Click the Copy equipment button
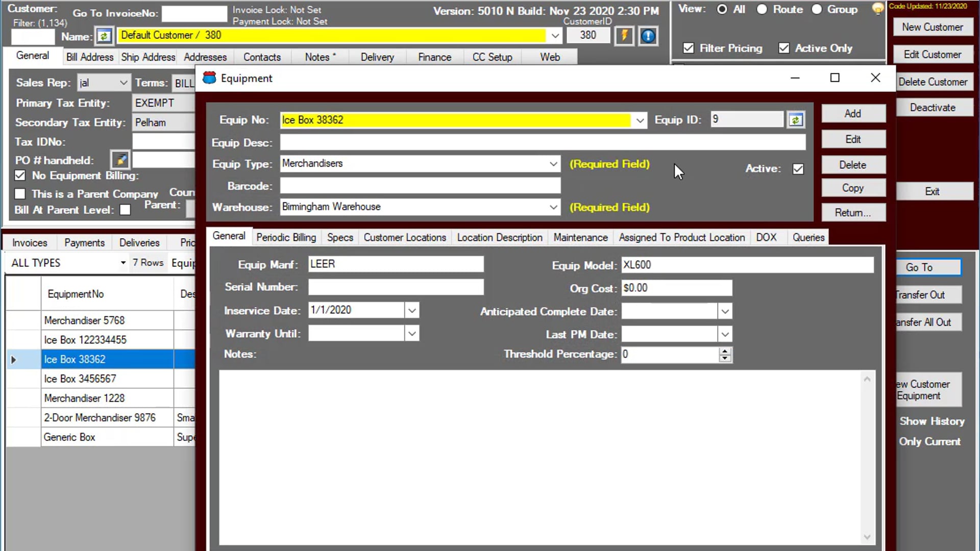Screen dimensions: 980x551 point(853,188)
